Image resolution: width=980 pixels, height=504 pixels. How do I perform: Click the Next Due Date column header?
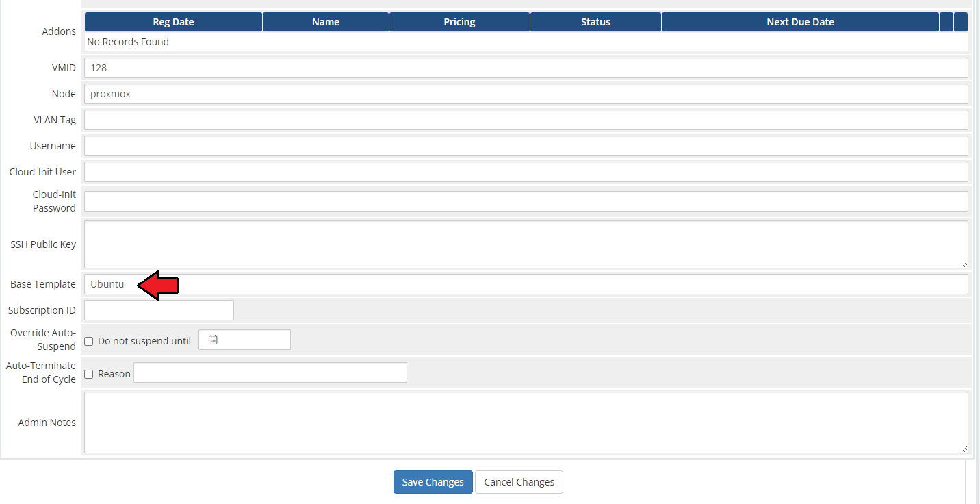pyautogui.click(x=800, y=22)
